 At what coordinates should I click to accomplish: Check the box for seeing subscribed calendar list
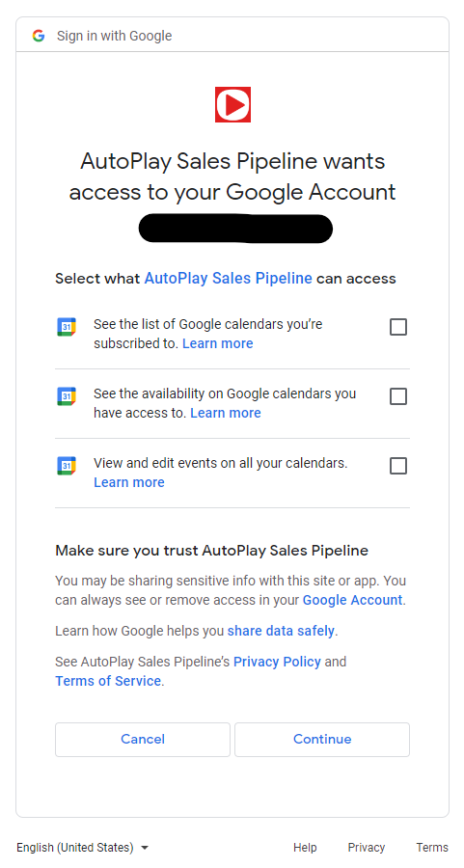point(398,327)
